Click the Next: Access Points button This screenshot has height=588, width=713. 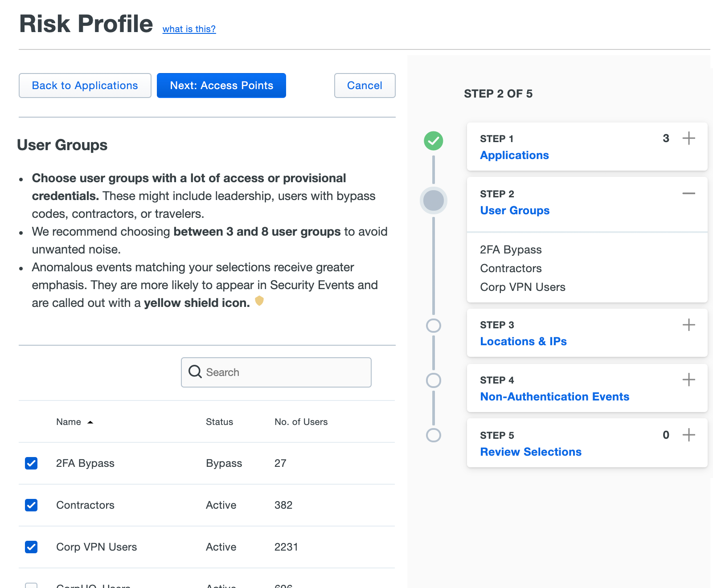[x=221, y=86]
